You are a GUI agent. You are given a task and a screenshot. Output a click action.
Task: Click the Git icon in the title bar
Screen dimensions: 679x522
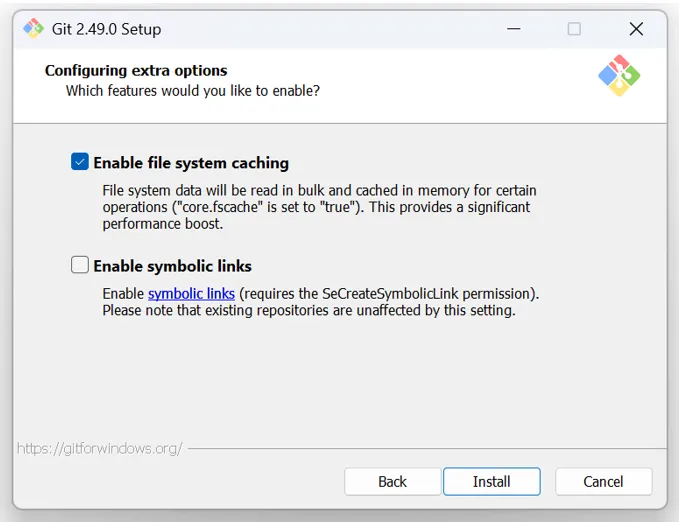point(33,29)
